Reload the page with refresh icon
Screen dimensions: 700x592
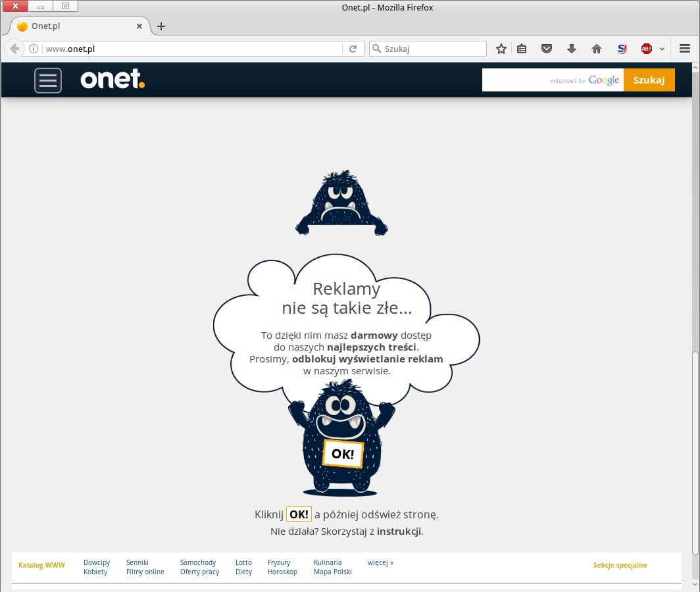click(353, 49)
